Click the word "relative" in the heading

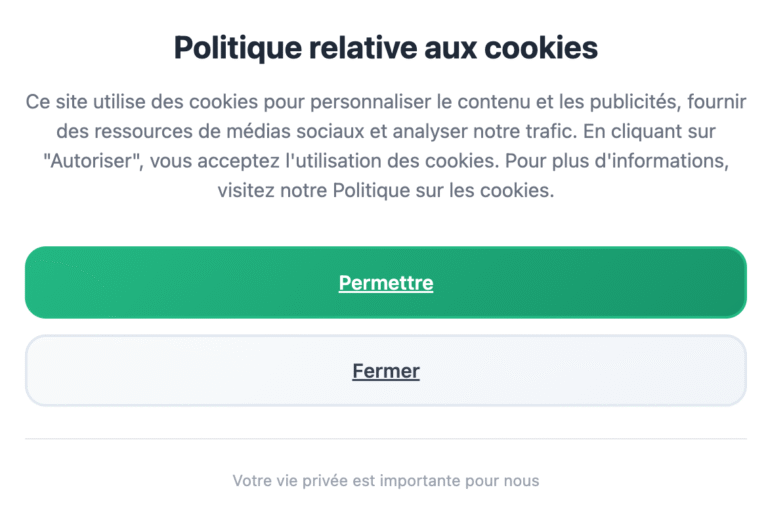click(365, 47)
